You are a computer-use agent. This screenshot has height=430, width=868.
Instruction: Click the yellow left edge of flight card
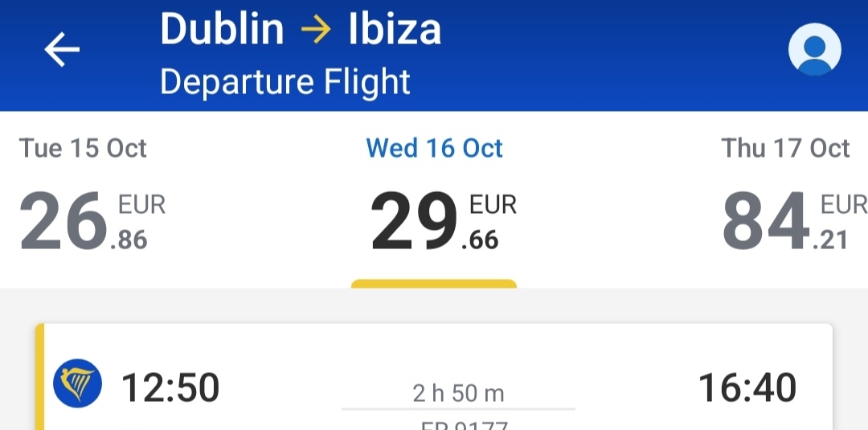tap(40, 377)
